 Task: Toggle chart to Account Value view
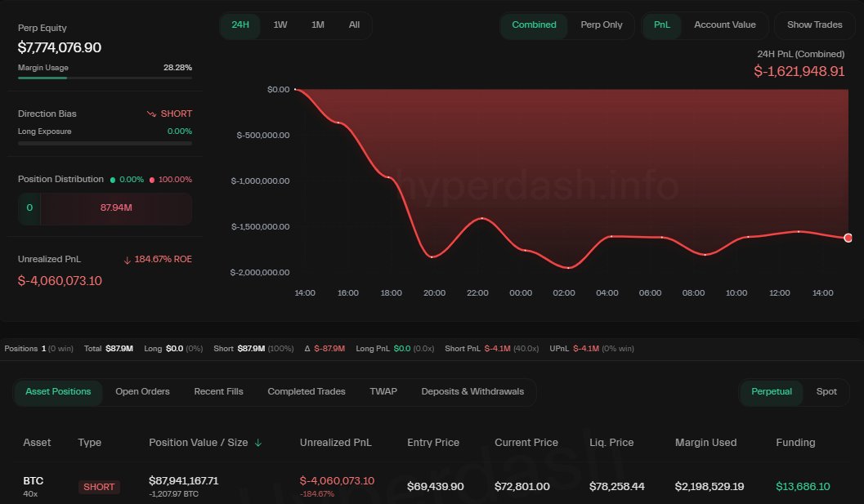(724, 25)
